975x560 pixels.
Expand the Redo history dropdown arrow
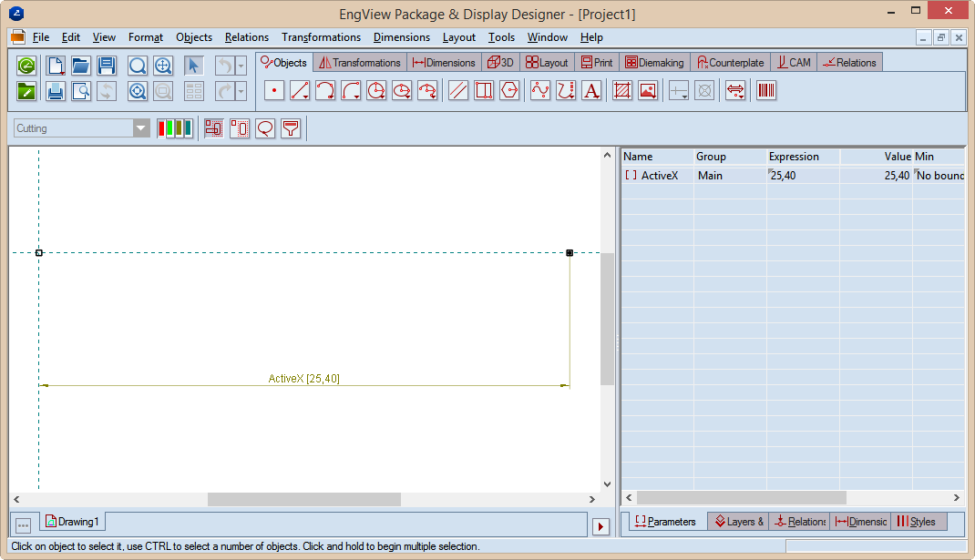[x=241, y=91]
